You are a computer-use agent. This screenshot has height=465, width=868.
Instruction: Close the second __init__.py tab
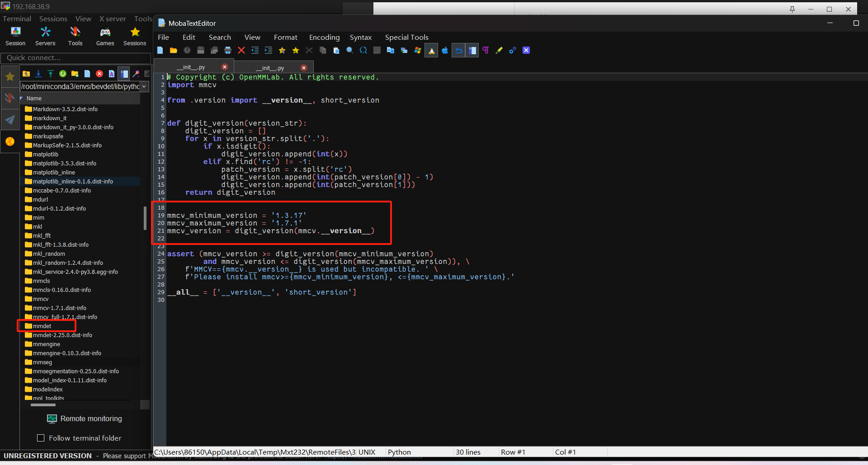[x=304, y=67]
